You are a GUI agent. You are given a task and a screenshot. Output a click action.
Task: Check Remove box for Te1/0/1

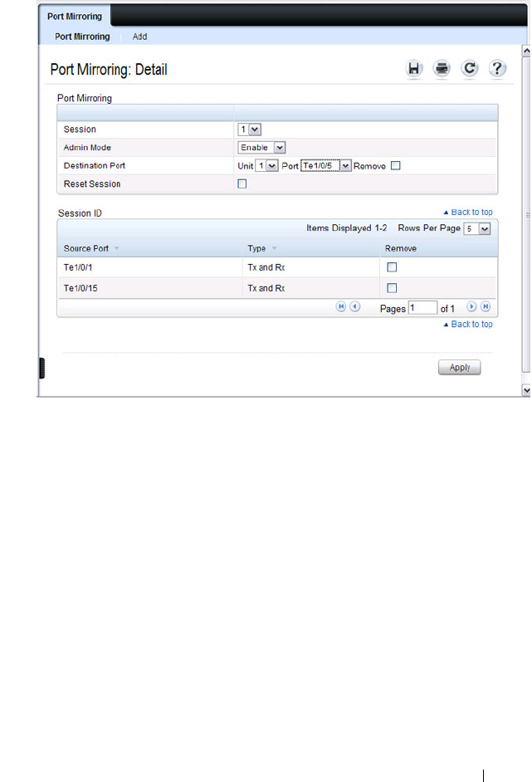pyautogui.click(x=392, y=267)
